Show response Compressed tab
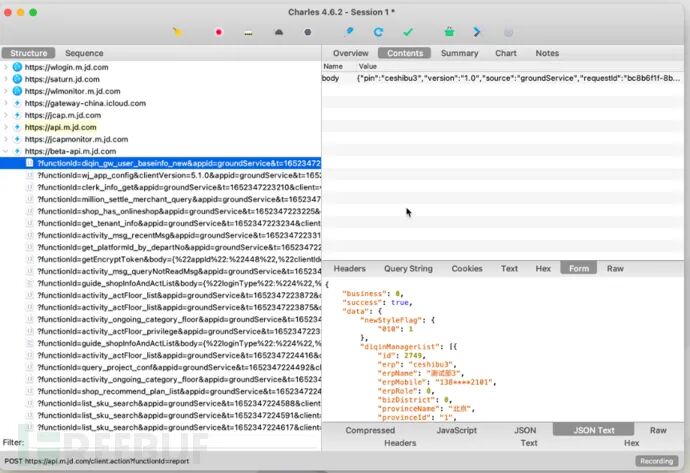The height and width of the screenshot is (473, 690). tap(370, 430)
